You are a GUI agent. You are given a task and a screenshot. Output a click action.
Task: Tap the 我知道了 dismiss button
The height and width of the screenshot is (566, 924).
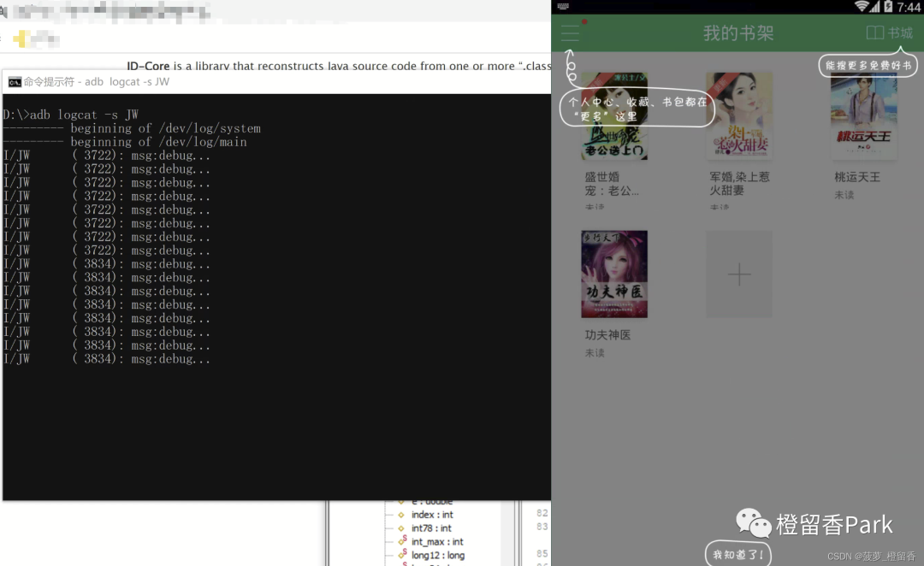point(737,554)
